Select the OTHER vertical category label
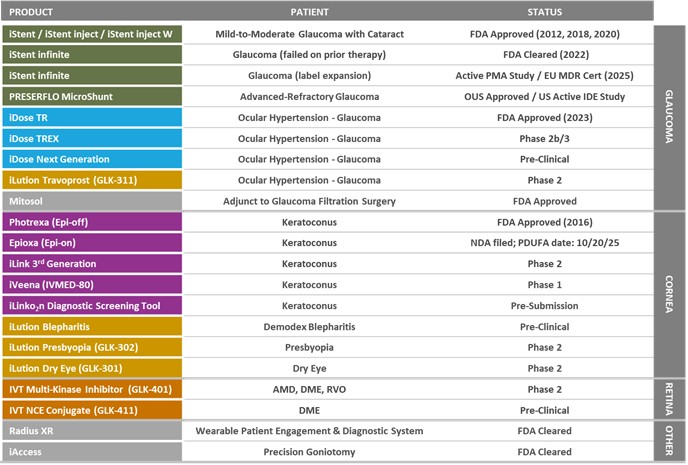Image resolution: width=688 pixels, height=465 pixels. click(669, 441)
